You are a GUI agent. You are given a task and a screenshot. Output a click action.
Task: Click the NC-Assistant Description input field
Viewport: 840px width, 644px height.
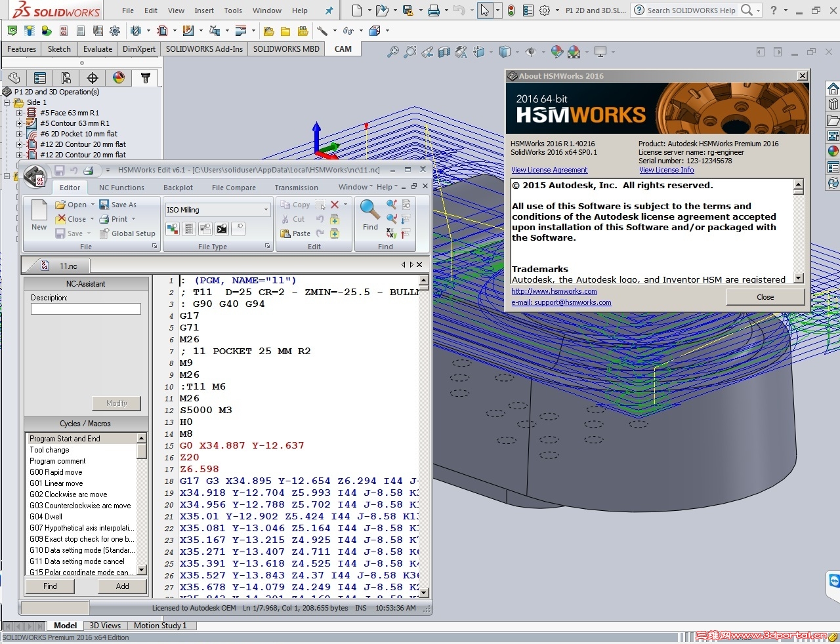pos(86,309)
